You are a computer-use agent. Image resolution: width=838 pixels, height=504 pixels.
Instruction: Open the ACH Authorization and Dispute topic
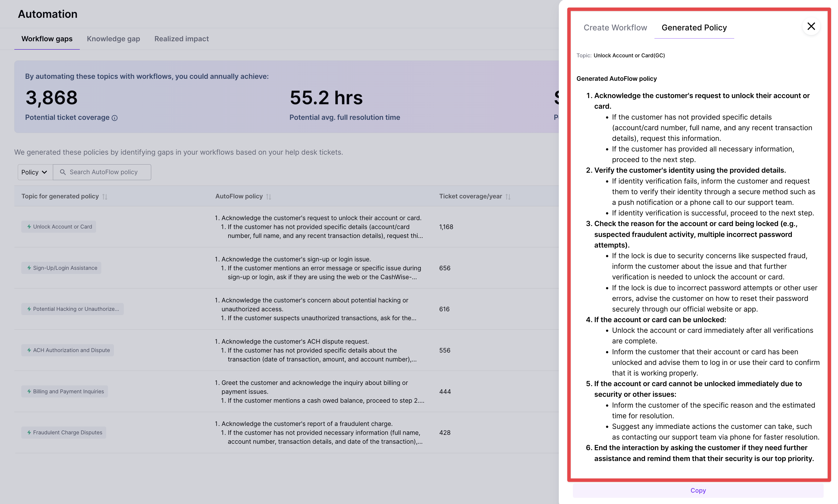68,350
